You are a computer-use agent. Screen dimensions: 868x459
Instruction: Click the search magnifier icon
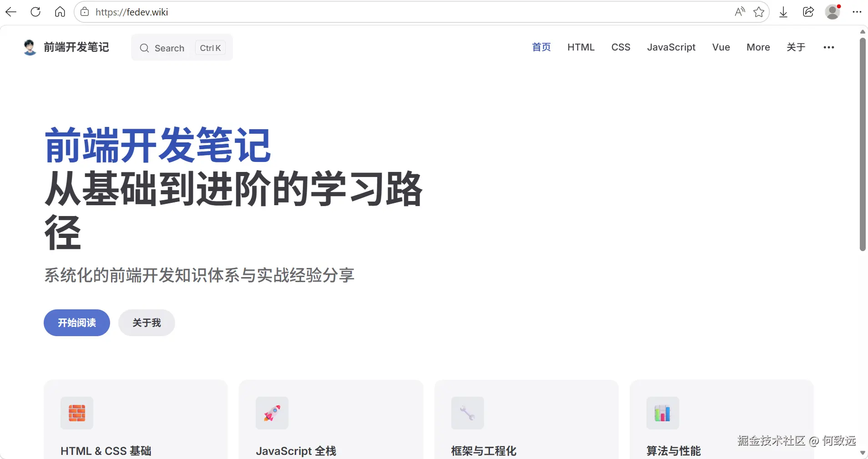click(x=144, y=48)
